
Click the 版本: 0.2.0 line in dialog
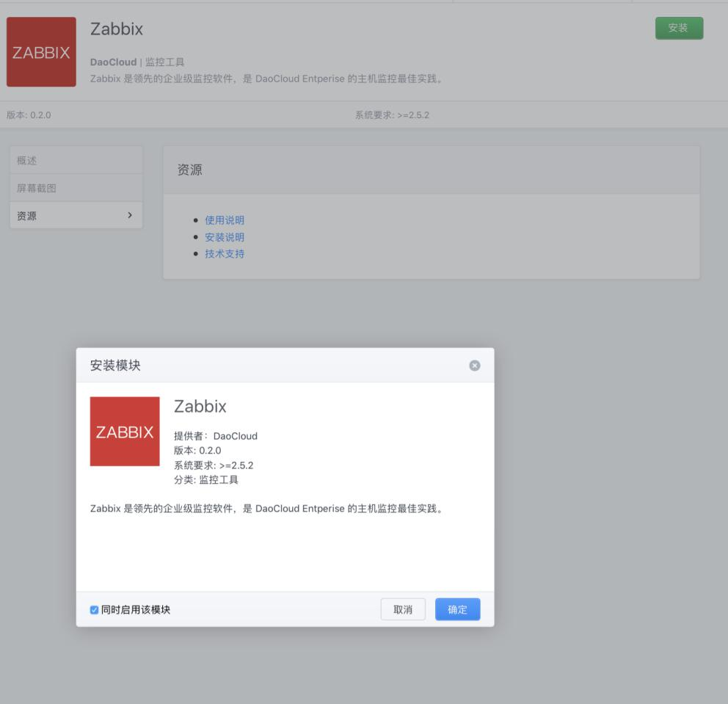197,451
